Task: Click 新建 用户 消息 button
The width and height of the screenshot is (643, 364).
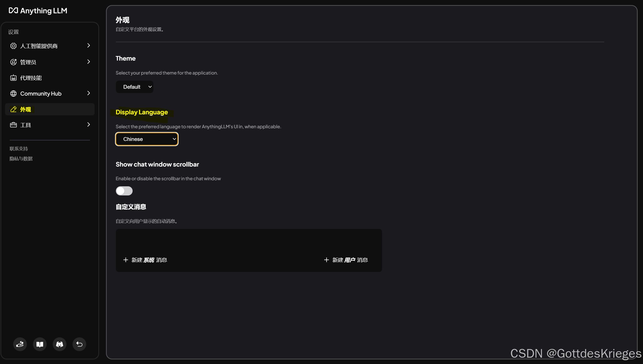Action: click(346, 260)
